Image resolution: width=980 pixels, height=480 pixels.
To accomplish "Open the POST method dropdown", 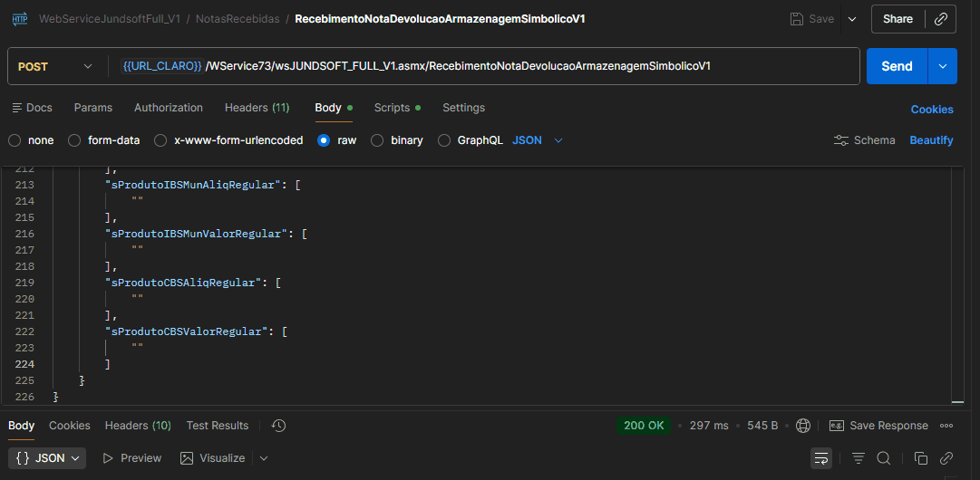I will (x=54, y=66).
